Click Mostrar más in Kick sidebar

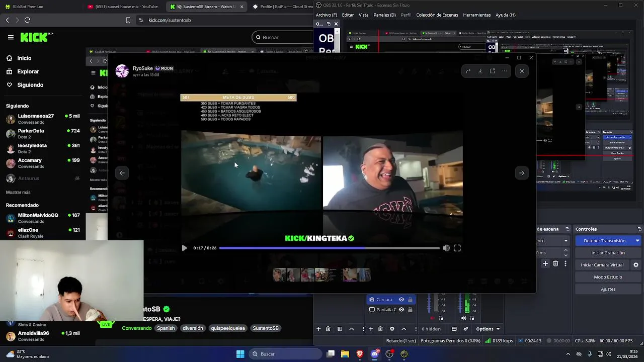point(18,192)
